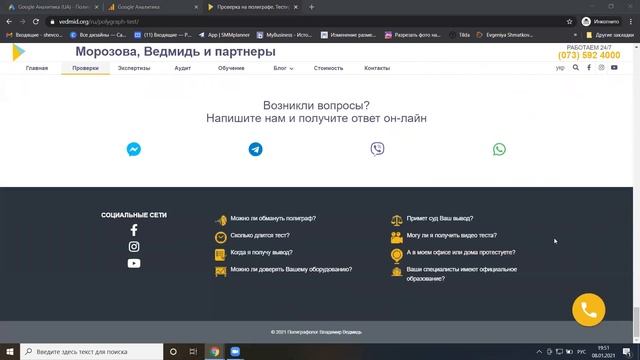
Task: Open Instagram under Социальные сети in footer
Action: (x=134, y=247)
